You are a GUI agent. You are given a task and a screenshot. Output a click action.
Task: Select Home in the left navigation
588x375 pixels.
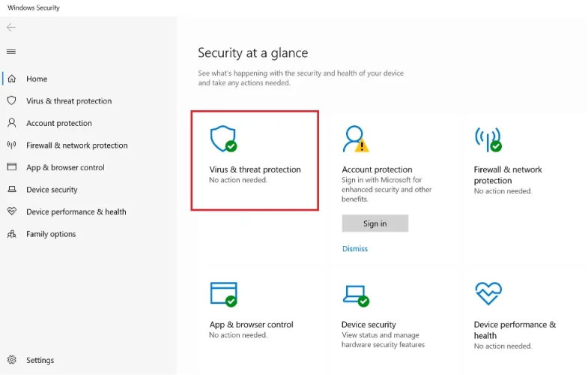(37, 79)
